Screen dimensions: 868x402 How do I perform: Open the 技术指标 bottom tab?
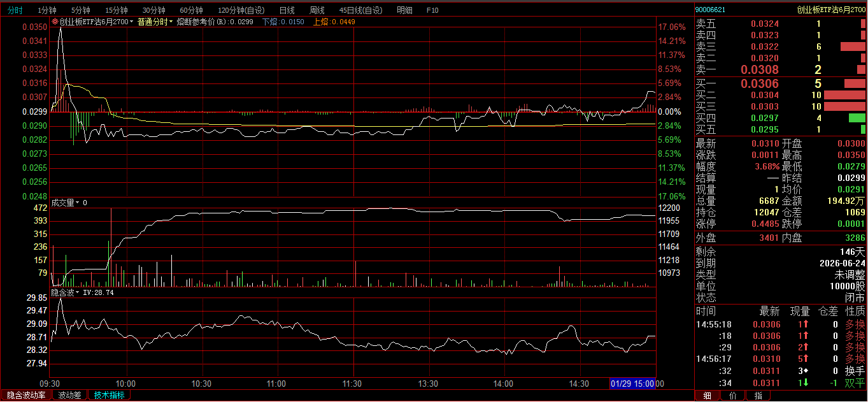[109, 396]
